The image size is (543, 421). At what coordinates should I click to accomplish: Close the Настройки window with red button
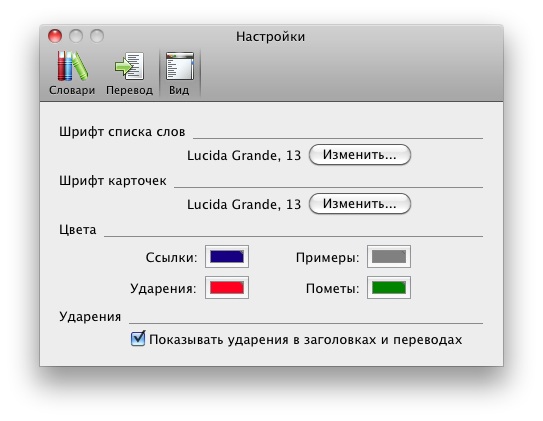tap(55, 36)
